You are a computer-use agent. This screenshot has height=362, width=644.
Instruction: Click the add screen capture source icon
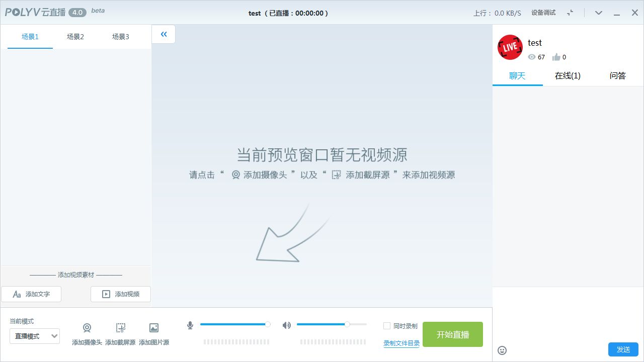coord(120,328)
